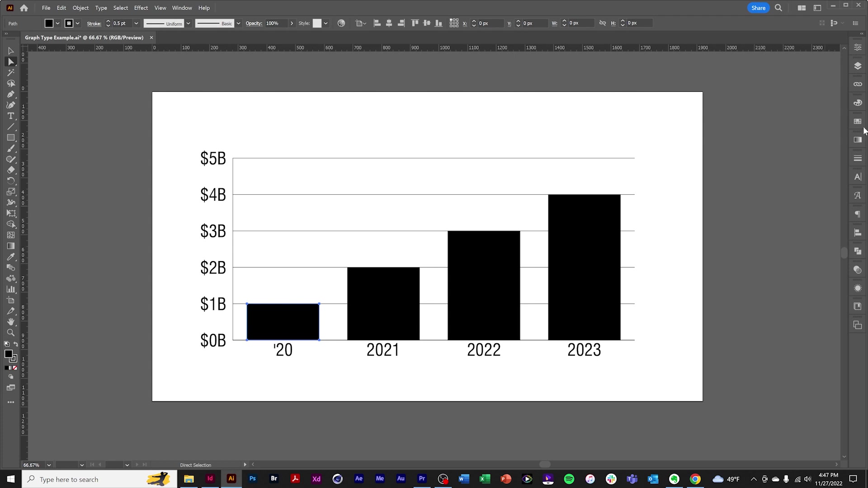Toggle horizontal align left
The image size is (868, 488).
click(377, 23)
